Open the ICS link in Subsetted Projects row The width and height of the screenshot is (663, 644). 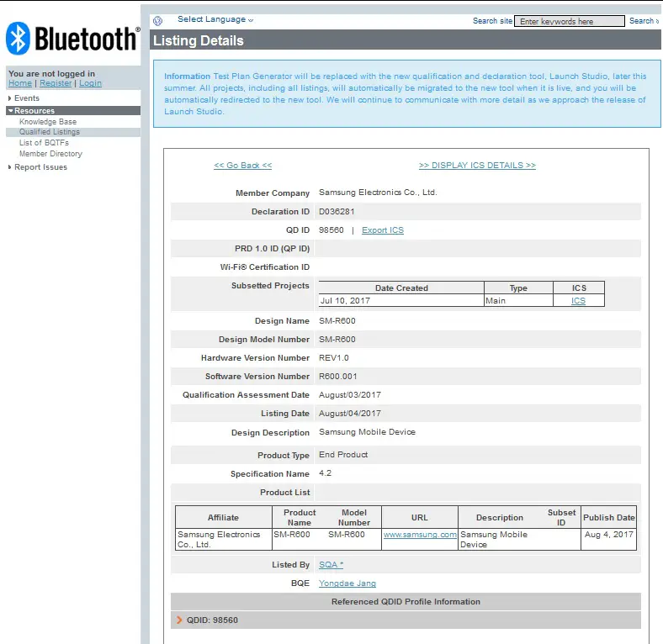(x=578, y=301)
